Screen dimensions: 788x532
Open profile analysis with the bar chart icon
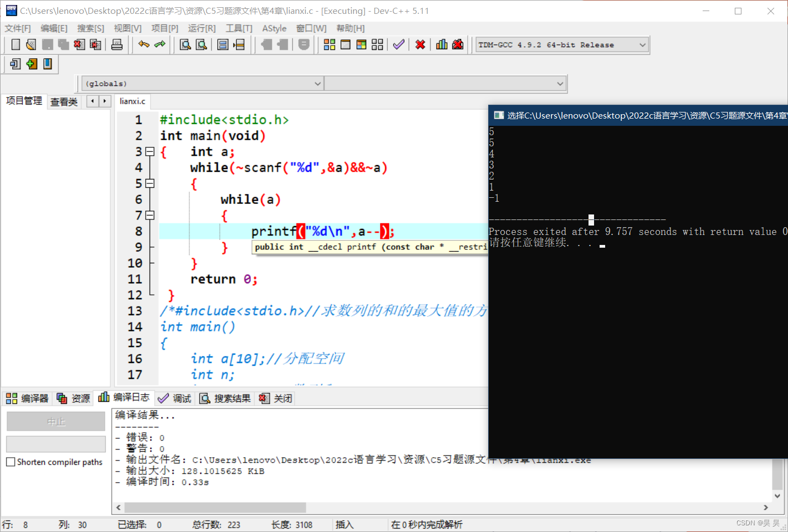tap(442, 44)
